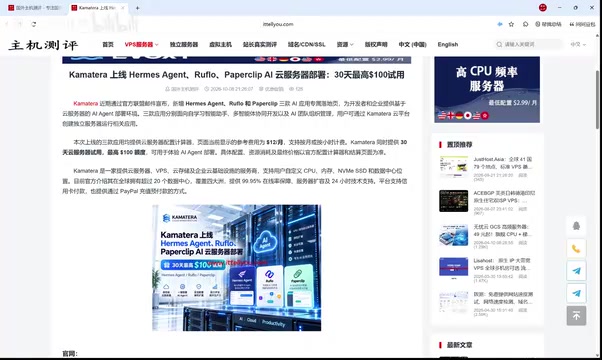The height and width of the screenshot is (360, 602).
Task: Click the Kamatera article title
Action: (236, 75)
